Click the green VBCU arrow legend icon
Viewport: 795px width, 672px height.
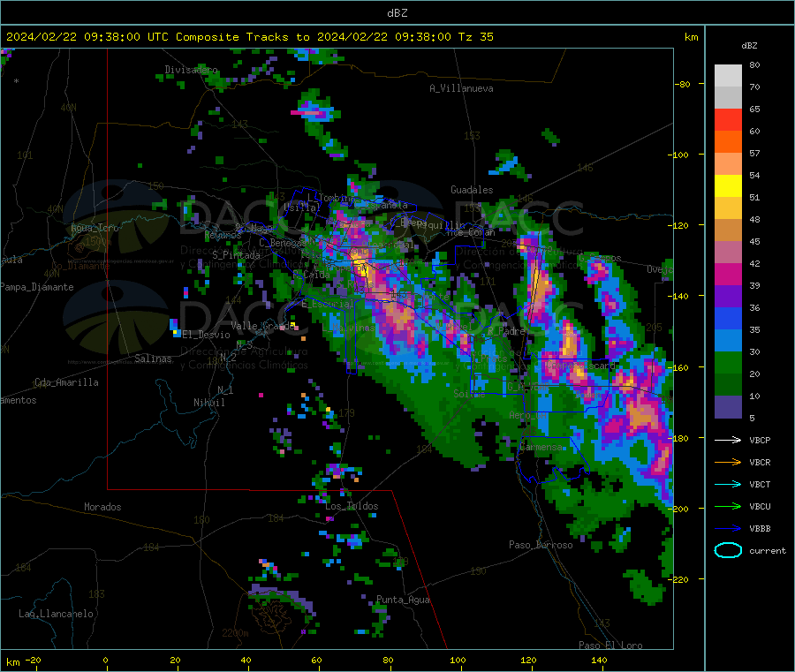728,506
